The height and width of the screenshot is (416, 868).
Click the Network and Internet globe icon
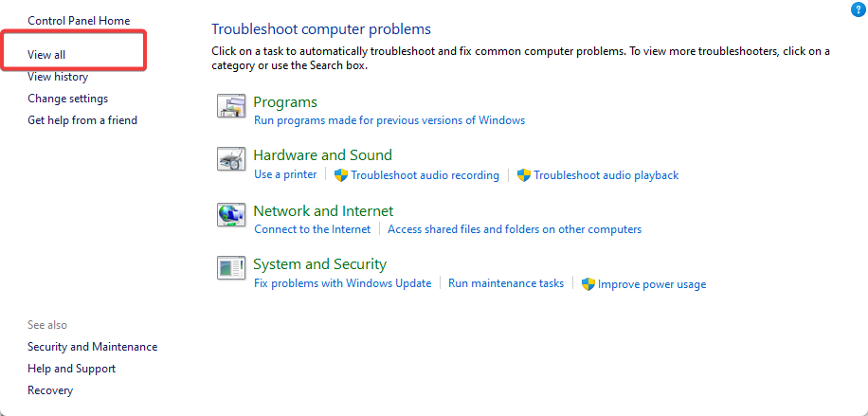pyautogui.click(x=231, y=215)
